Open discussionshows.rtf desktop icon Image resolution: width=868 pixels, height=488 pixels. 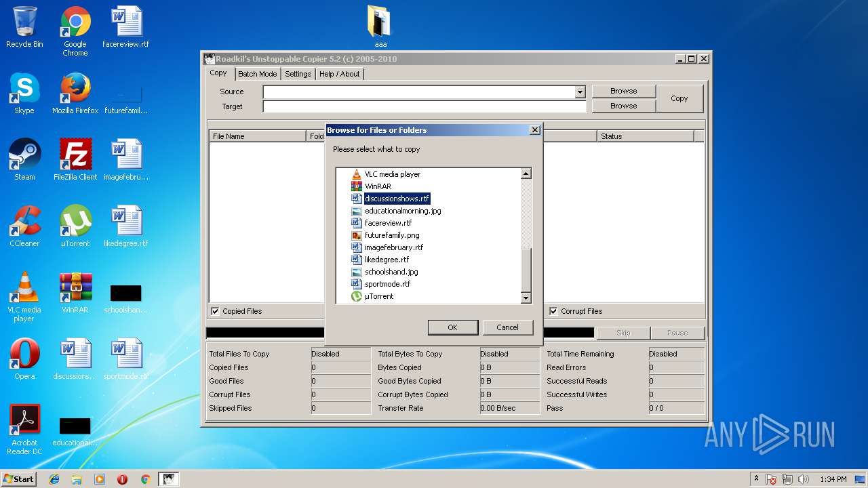[x=75, y=359]
